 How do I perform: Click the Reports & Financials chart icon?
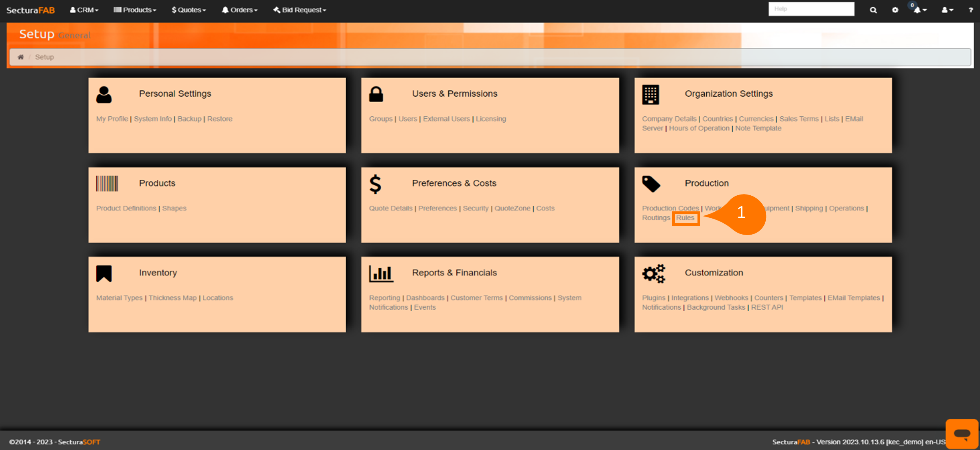coord(381,274)
